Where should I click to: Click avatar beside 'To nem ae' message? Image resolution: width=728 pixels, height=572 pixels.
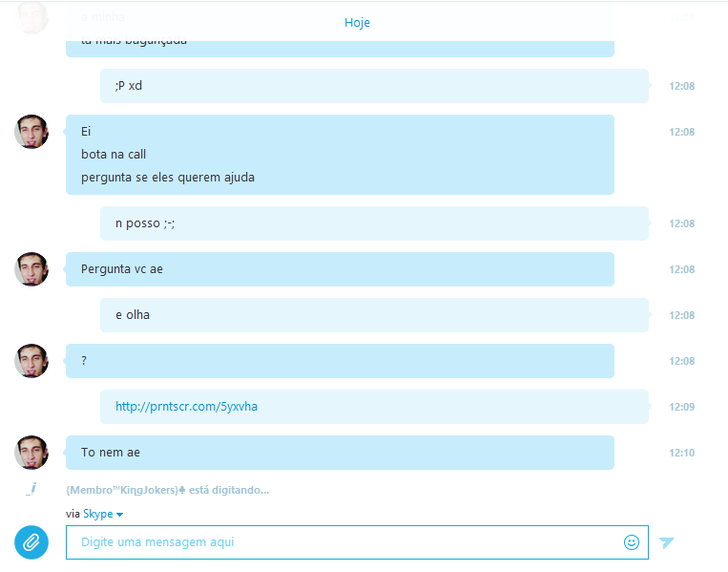(x=31, y=453)
